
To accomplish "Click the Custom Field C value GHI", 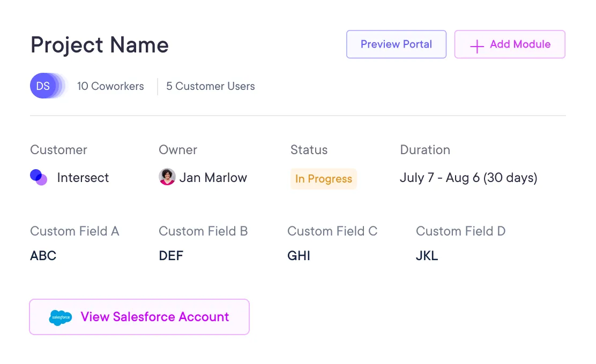I will point(299,256).
